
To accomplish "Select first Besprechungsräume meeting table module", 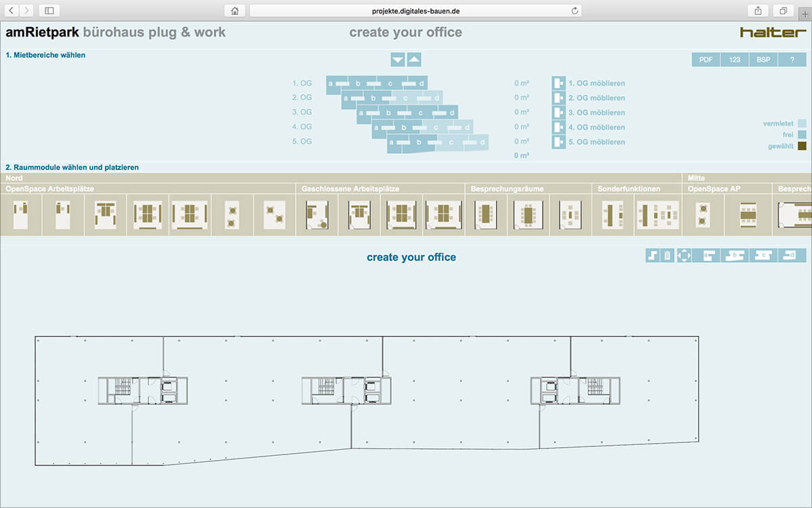I will click(485, 215).
